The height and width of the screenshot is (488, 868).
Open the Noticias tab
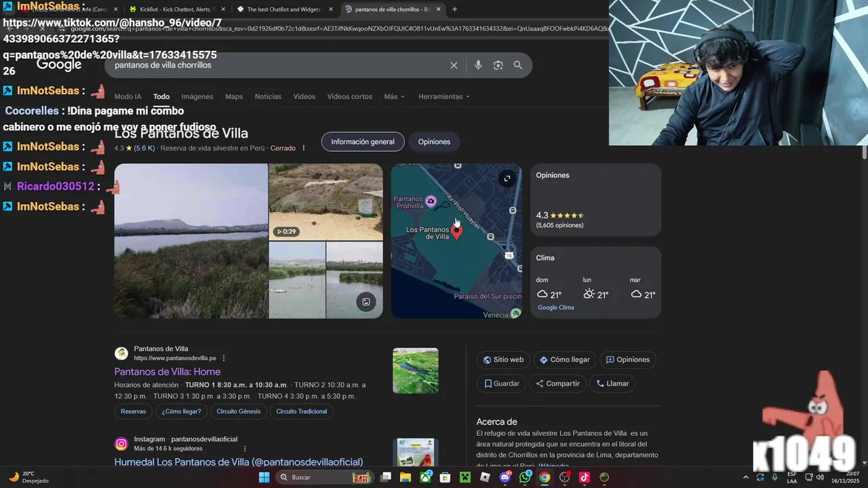point(268,96)
